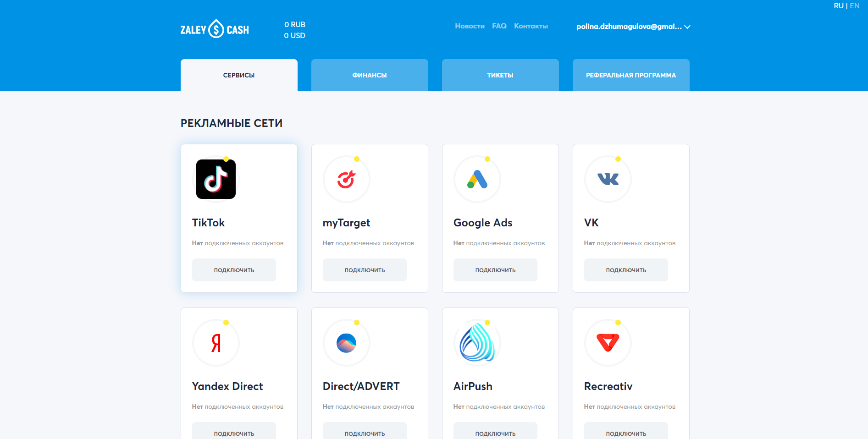The image size is (868, 439).
Task: Click AirPush 'Нет подключенных аккаунтов' status
Action: click(x=499, y=407)
